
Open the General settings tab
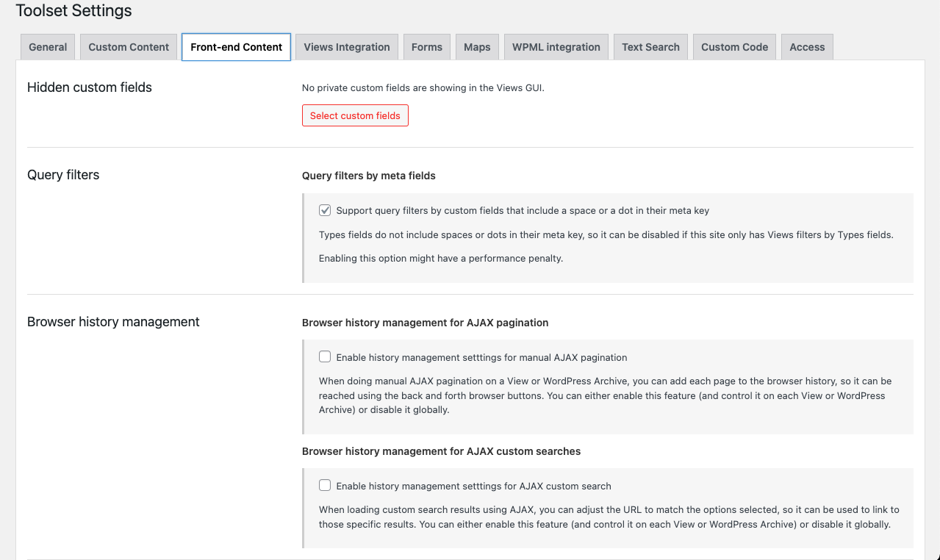(x=48, y=47)
